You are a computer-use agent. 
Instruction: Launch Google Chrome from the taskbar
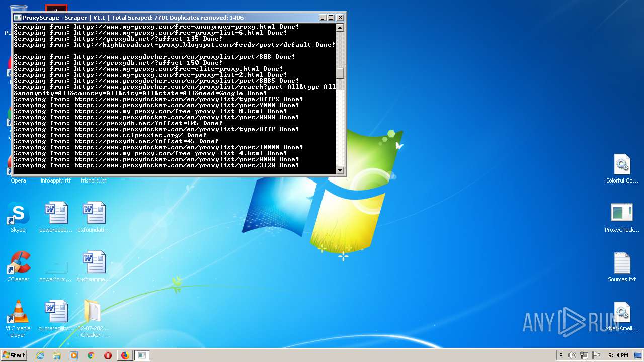91,355
